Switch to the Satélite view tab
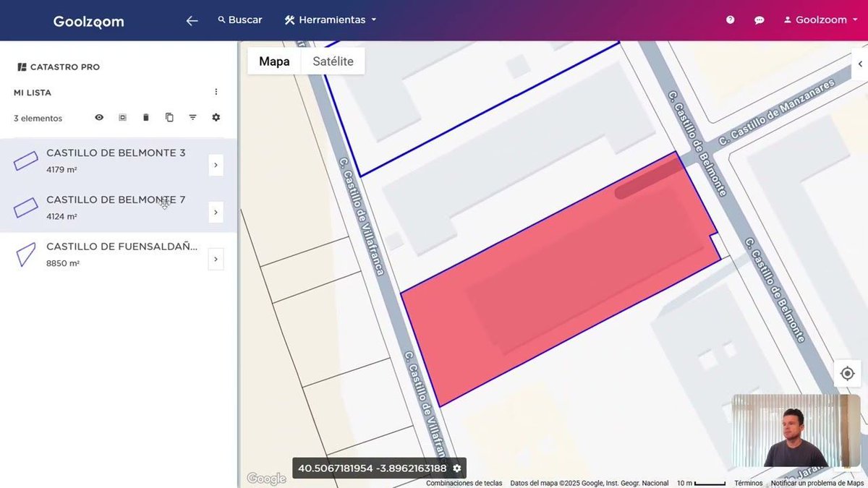Image resolution: width=868 pixels, height=488 pixels. pos(333,61)
